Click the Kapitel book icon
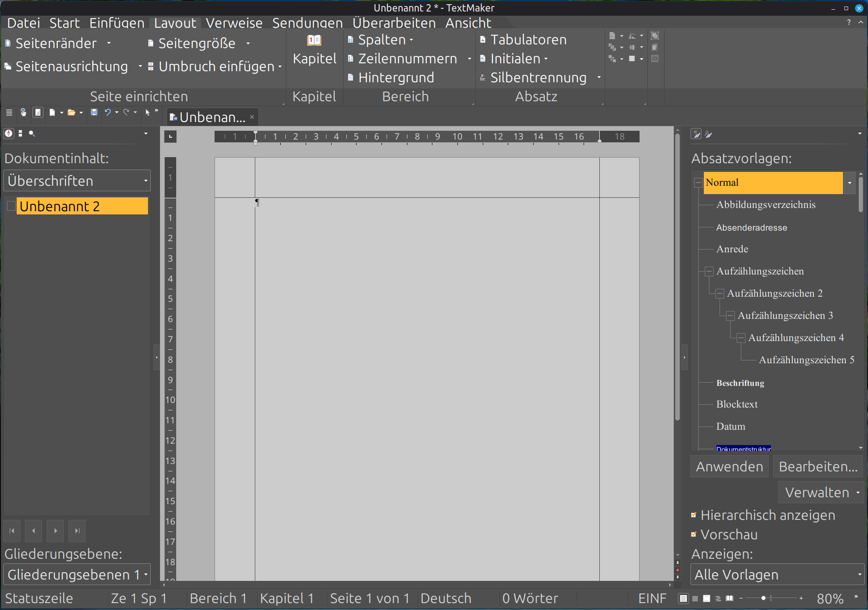868x610 pixels. pos(314,40)
